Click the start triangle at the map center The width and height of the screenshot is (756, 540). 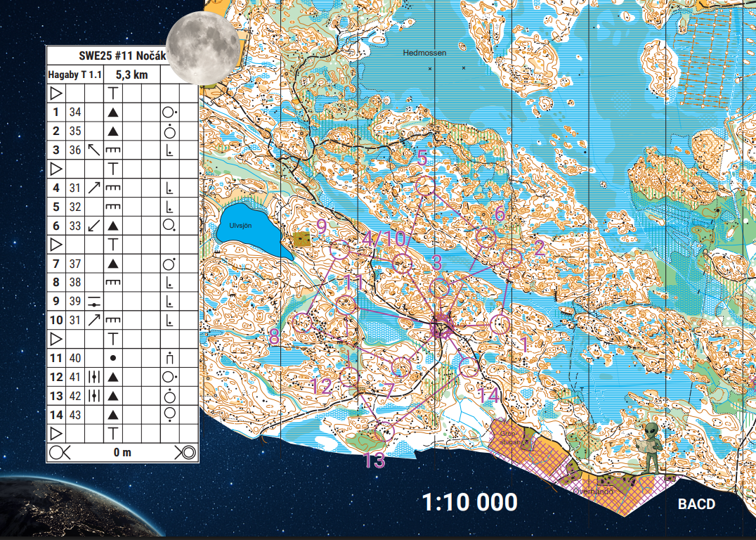(441, 327)
